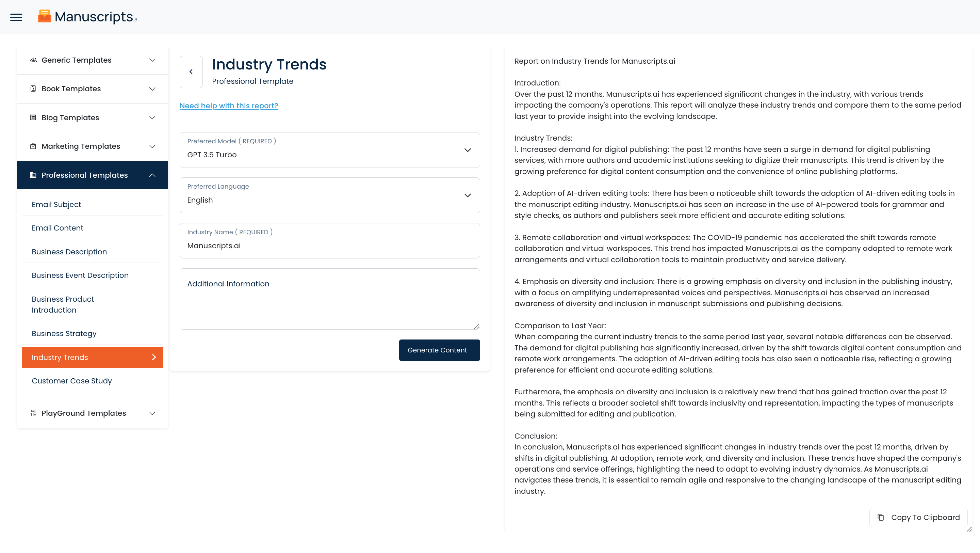Select Customer Case Study template
Image resolution: width=980 pixels, height=553 pixels.
click(x=71, y=381)
